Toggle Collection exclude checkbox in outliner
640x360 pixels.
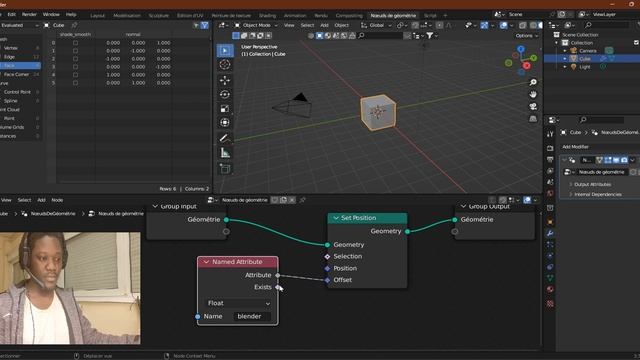(636, 42)
